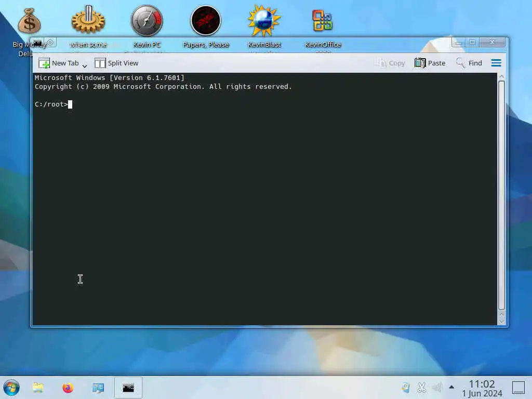This screenshot has height=399, width=532.
Task: Click the show desktop button
Action: pyautogui.click(x=518, y=388)
